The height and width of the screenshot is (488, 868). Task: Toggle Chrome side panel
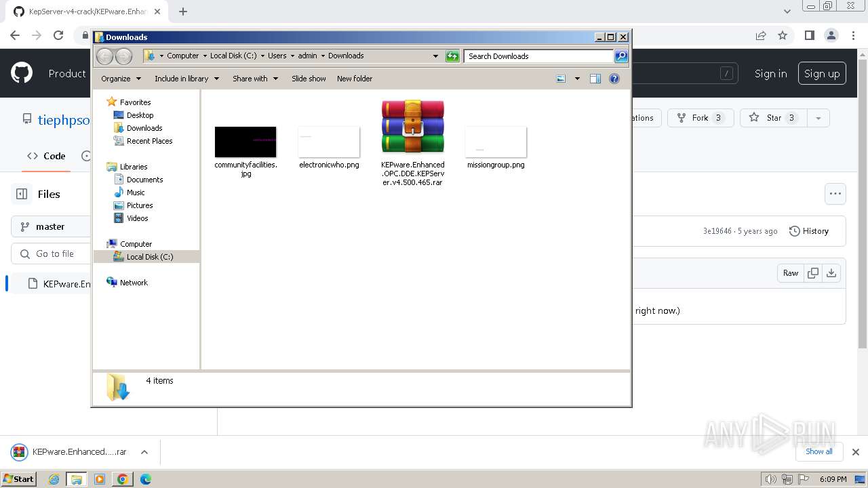[809, 35]
